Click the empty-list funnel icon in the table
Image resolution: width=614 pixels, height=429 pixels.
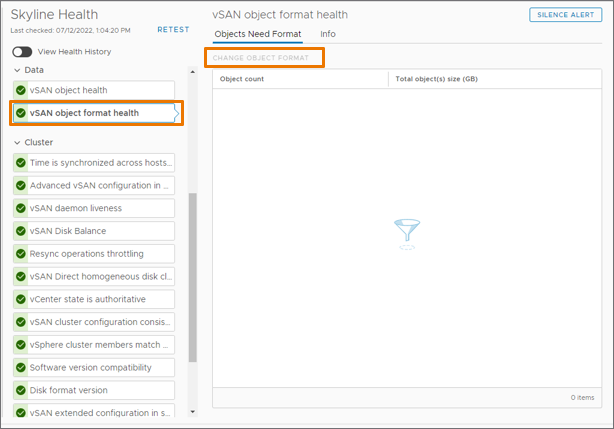point(407,234)
